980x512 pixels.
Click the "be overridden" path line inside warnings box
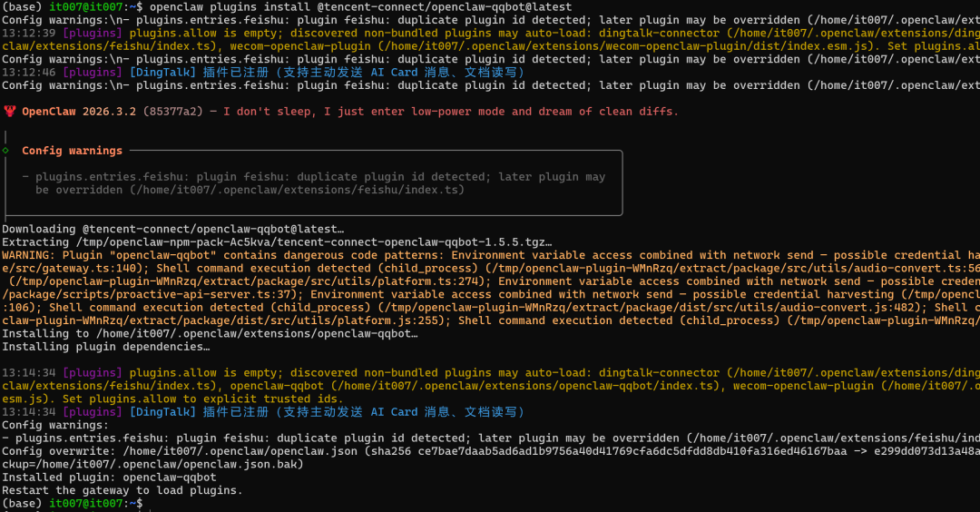250,190
